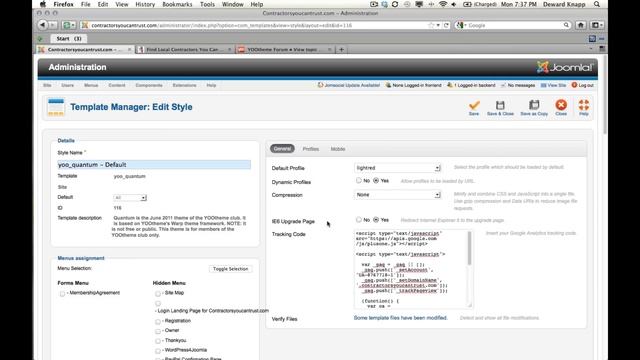Click the Google search magnifier icon
Viewport: 640px width, 360px height.
tap(566, 25)
